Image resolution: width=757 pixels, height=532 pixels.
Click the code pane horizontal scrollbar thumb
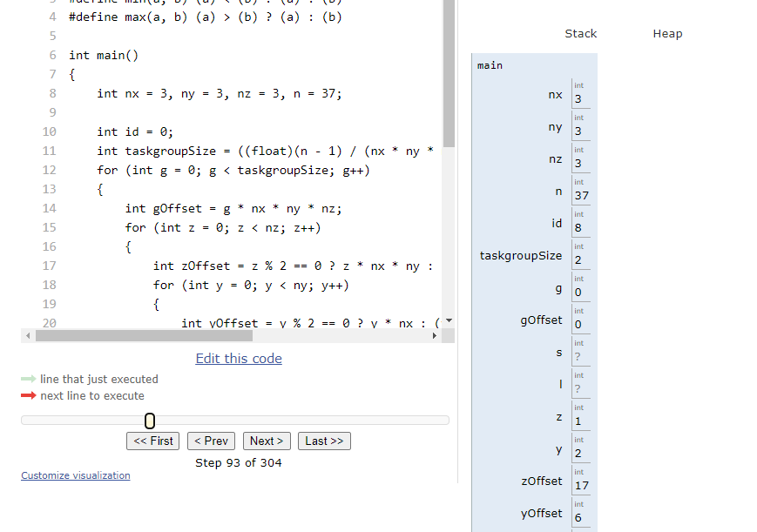click(231, 336)
